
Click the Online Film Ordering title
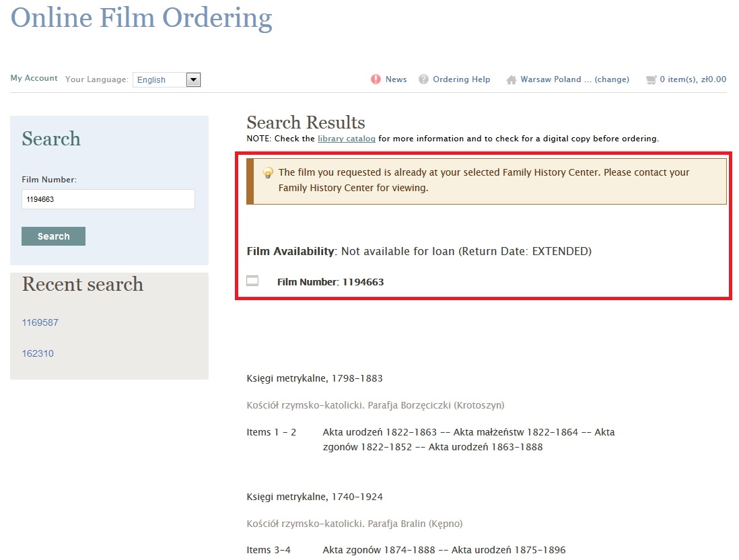click(x=141, y=17)
